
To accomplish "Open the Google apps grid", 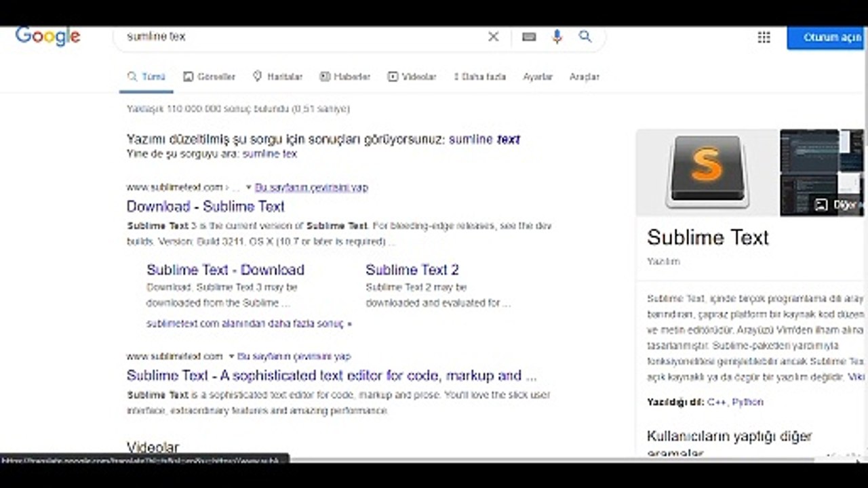I will (764, 37).
